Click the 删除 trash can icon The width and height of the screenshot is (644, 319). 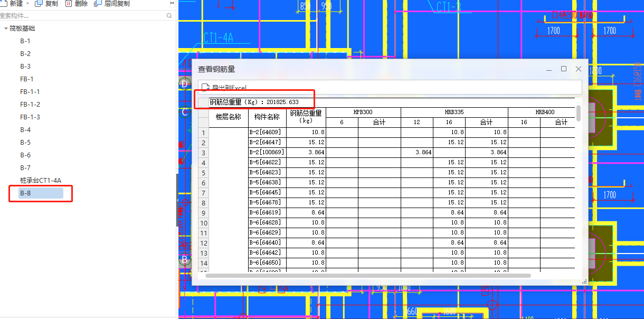(x=69, y=4)
